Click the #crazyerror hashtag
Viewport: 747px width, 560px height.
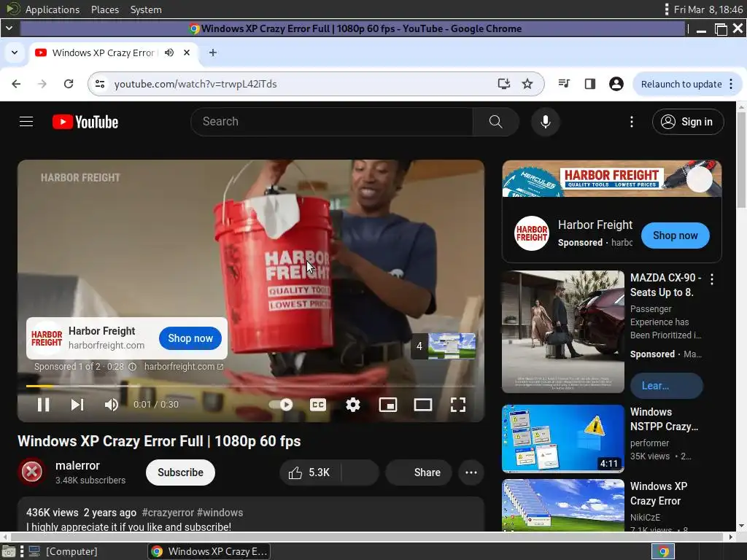point(168,513)
